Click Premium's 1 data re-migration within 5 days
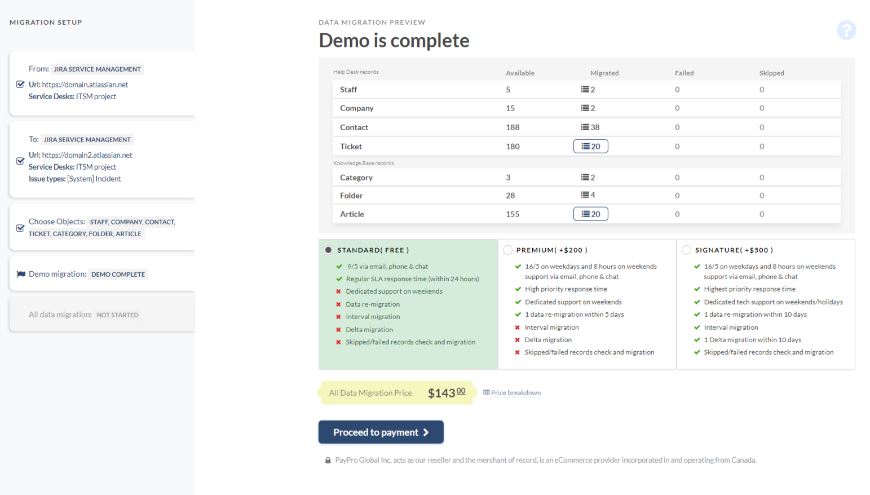 [574, 315]
